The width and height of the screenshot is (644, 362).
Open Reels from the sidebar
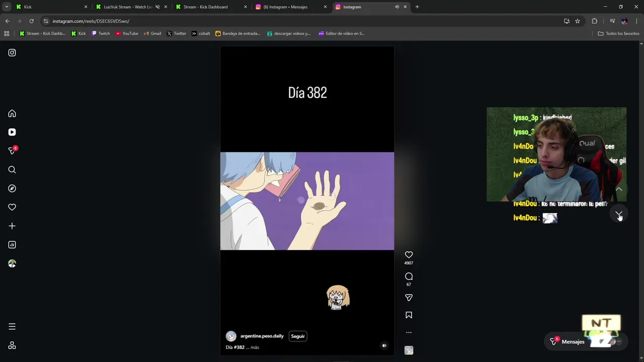pyautogui.click(x=12, y=132)
